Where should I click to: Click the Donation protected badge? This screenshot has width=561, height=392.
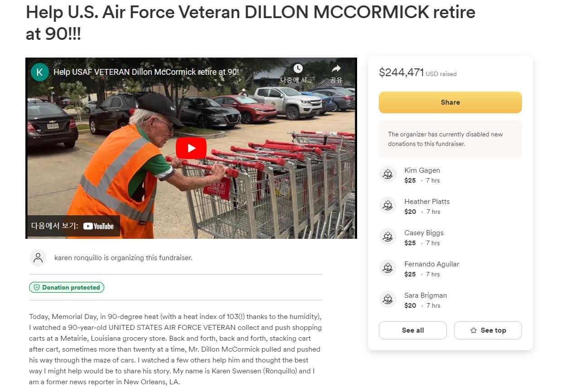(x=67, y=287)
